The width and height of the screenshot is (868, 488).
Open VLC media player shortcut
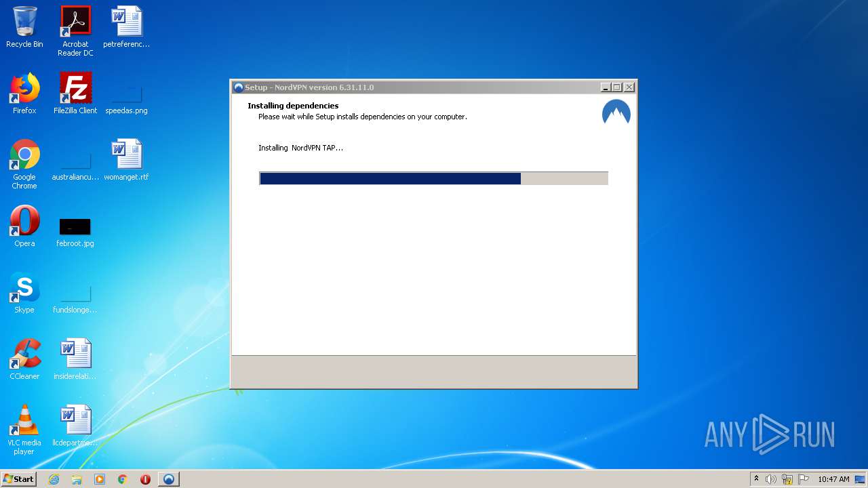click(24, 430)
